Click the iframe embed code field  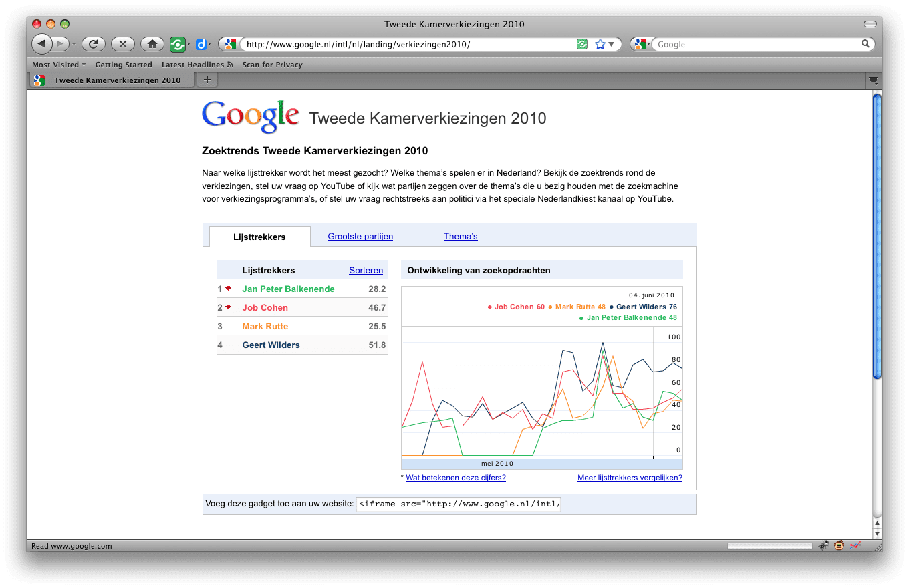[459, 504]
